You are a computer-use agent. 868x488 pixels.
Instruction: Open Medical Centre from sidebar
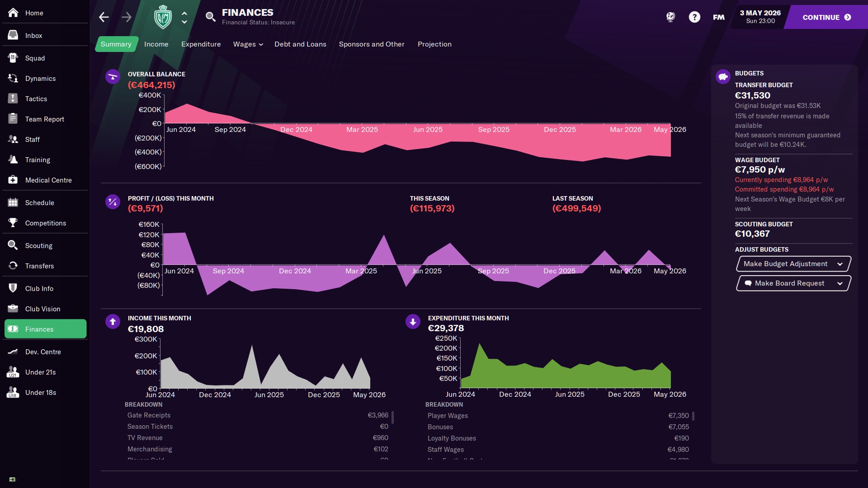[48, 180]
